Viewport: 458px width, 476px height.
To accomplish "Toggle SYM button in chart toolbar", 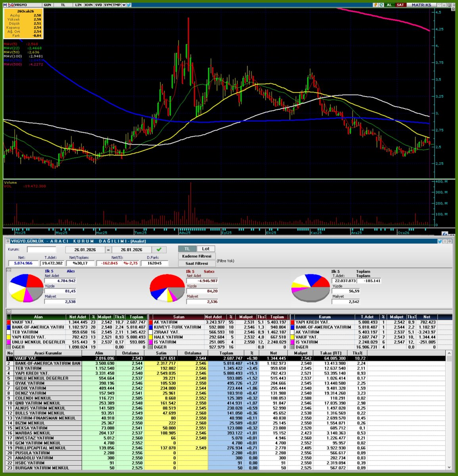I will (x=108, y=5).
